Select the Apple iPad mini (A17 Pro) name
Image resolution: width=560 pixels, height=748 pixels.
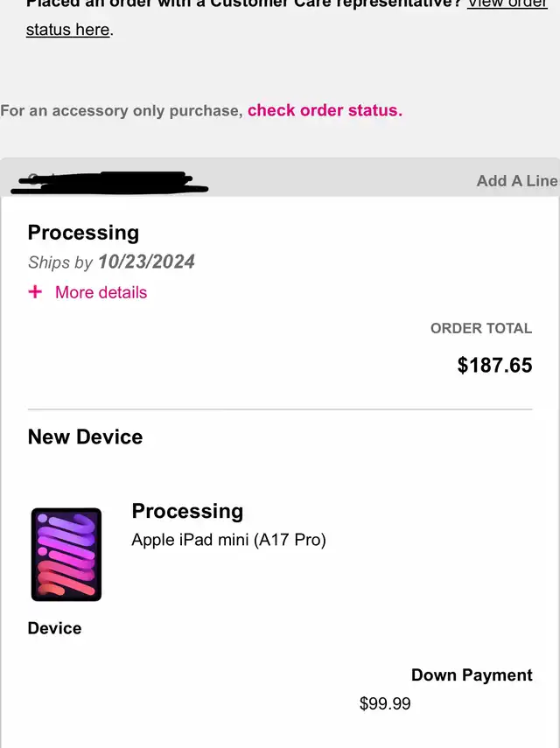coord(228,540)
